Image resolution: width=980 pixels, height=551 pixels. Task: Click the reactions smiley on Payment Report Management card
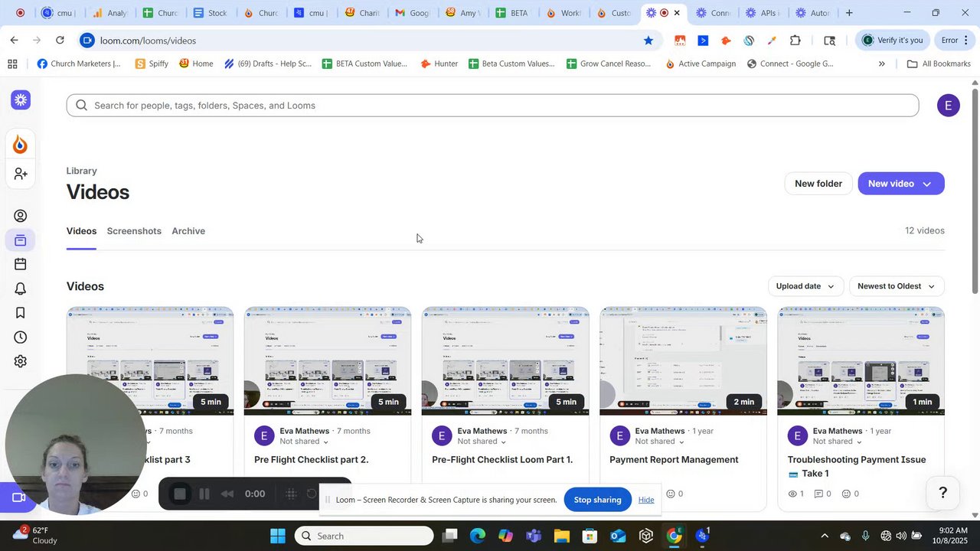(669, 494)
